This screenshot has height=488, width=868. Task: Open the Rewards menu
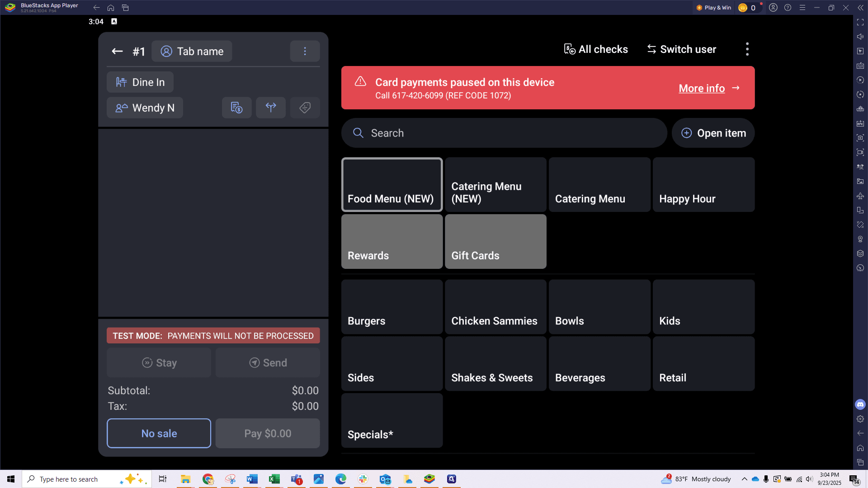392,241
